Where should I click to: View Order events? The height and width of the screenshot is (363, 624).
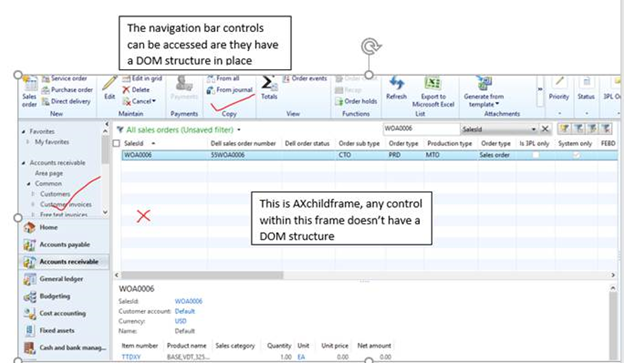[304, 78]
